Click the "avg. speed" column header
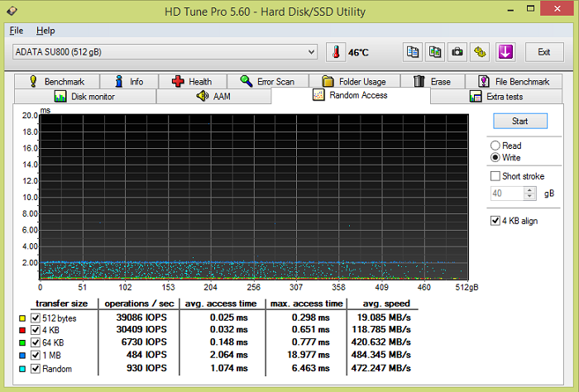 coord(386,304)
